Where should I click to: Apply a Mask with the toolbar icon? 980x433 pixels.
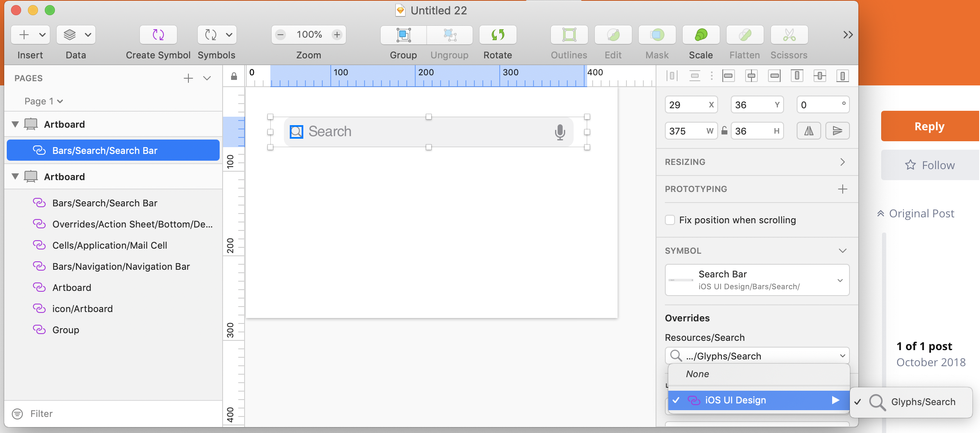[x=657, y=35]
